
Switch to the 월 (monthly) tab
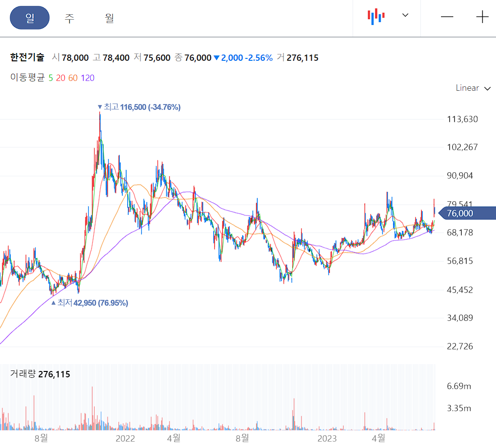click(x=109, y=18)
